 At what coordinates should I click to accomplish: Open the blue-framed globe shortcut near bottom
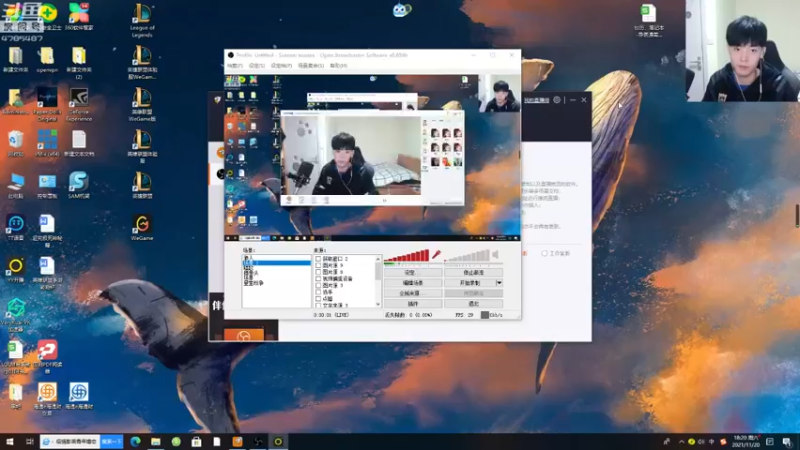(79, 396)
